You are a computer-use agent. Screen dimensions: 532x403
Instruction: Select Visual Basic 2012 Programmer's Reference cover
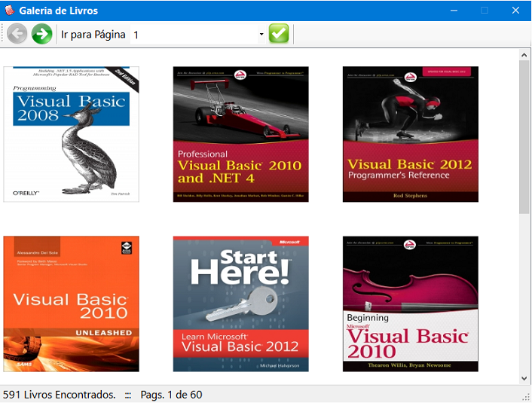coord(411,134)
